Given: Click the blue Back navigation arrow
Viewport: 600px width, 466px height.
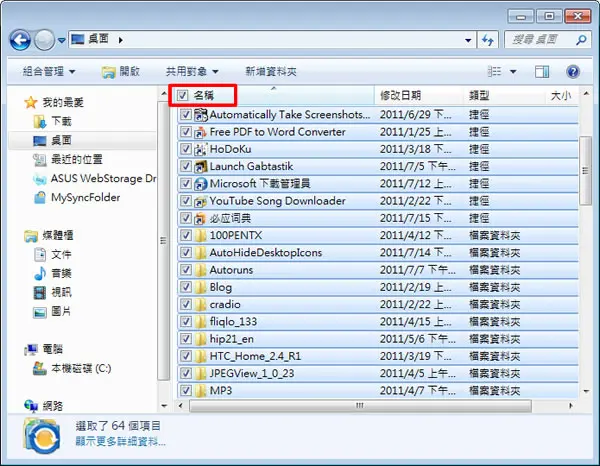Looking at the screenshot, I should pos(20,40).
